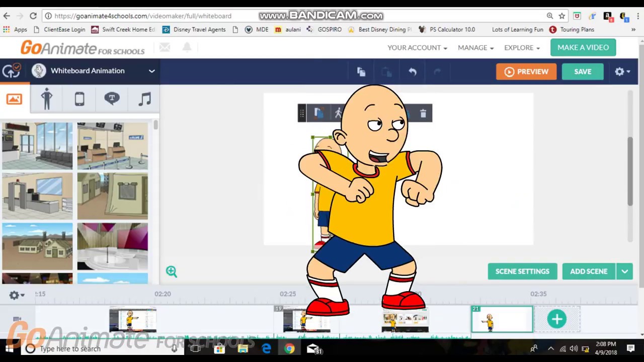Screen dimensions: 644x362
Task: Click the notifications bell icon in header
Action: tap(187, 47)
